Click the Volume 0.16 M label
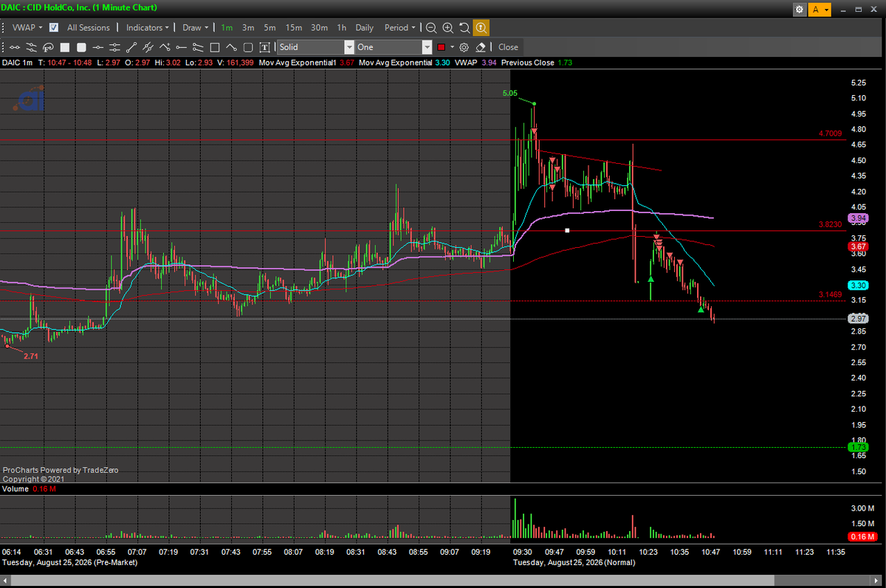This screenshot has width=886, height=588. (30, 489)
